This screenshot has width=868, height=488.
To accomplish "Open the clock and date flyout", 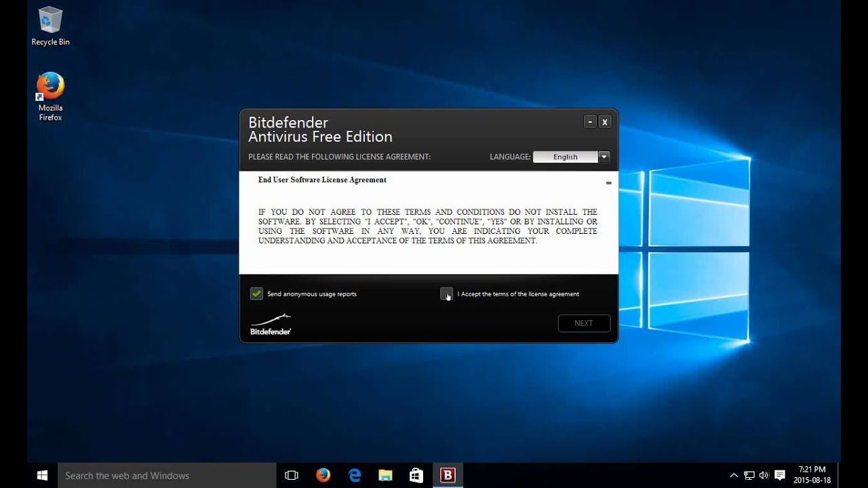I will point(812,475).
